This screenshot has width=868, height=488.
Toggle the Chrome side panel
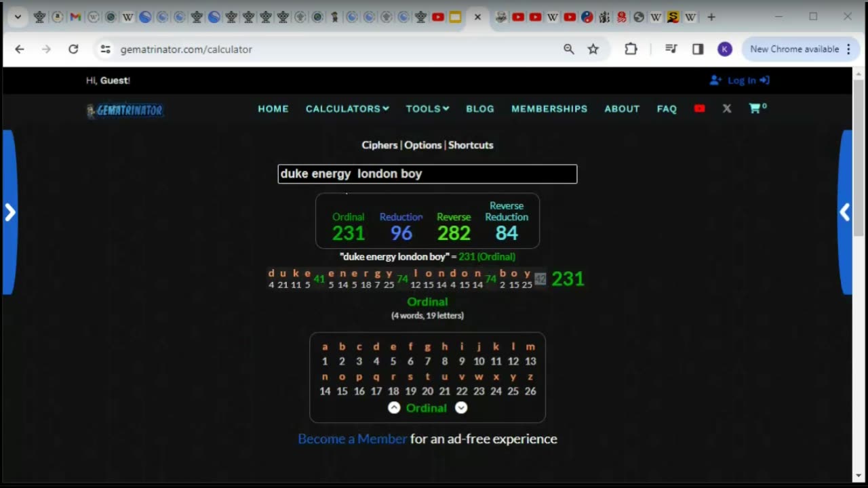click(698, 49)
